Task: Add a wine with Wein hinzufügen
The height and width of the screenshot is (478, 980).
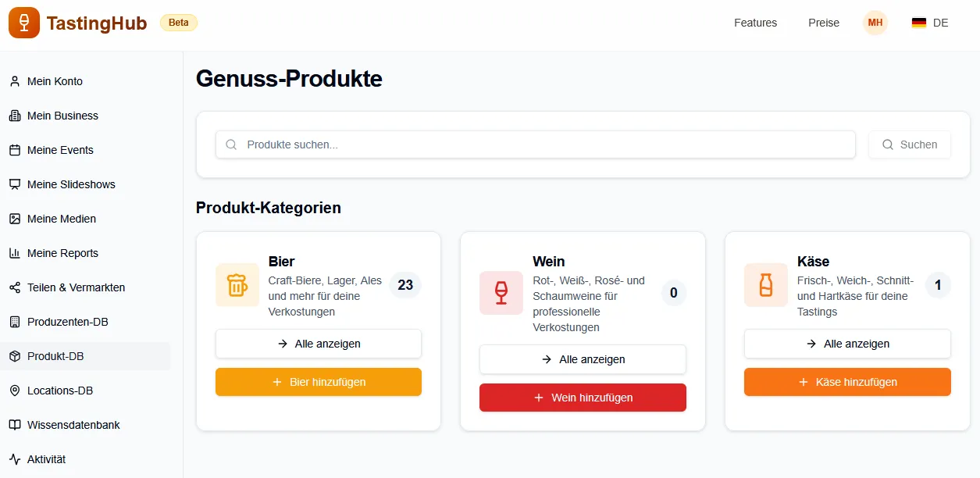Action: [583, 398]
